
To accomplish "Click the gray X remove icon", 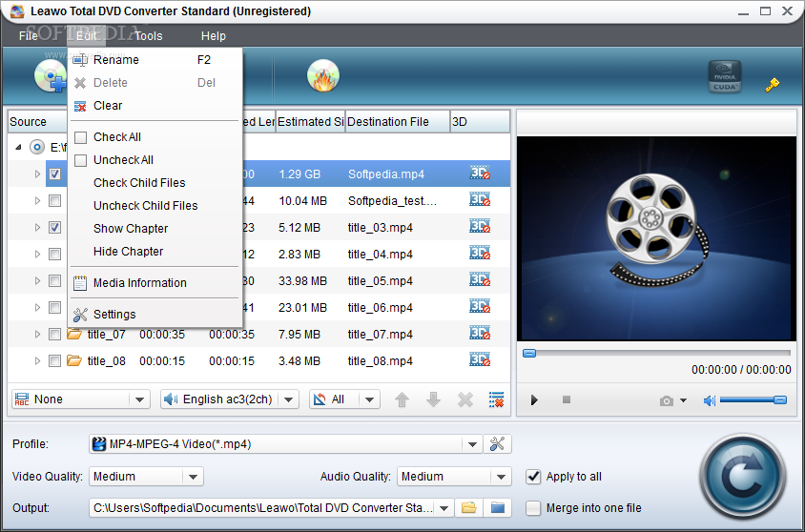I will 465,399.
